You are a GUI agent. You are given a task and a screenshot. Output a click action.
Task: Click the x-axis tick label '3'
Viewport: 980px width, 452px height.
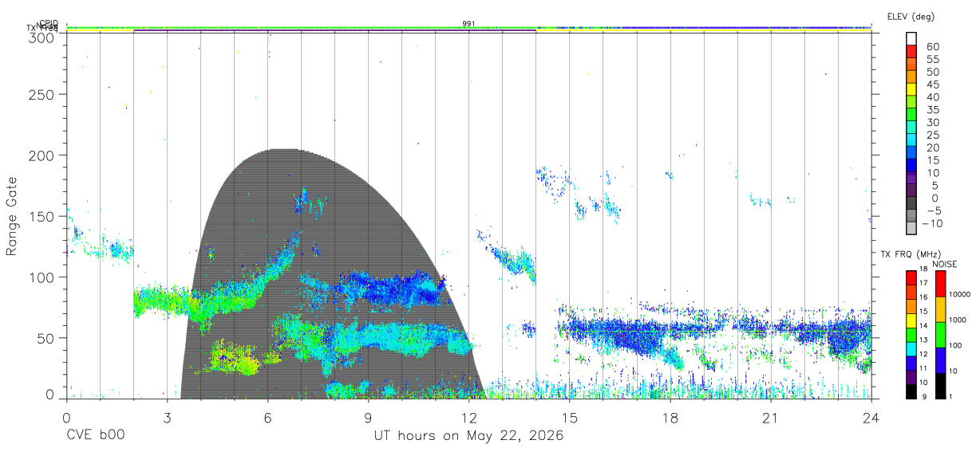pos(167,418)
